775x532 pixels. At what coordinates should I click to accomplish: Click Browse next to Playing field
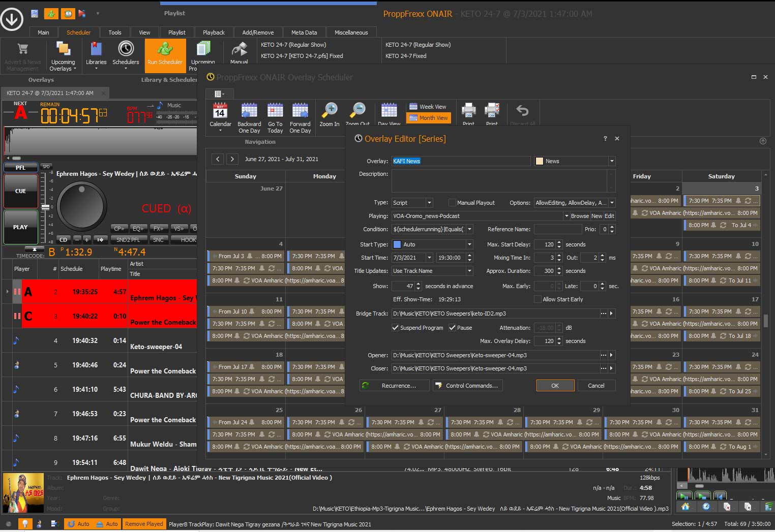pyautogui.click(x=580, y=216)
